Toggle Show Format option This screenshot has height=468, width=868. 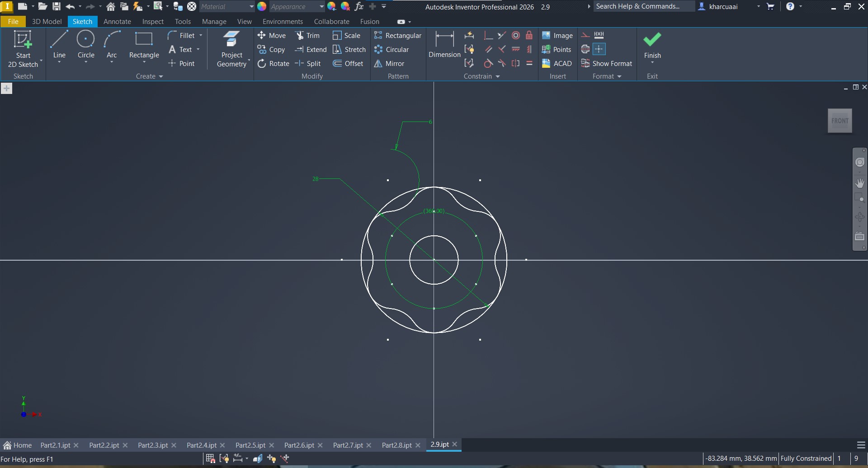[607, 64]
